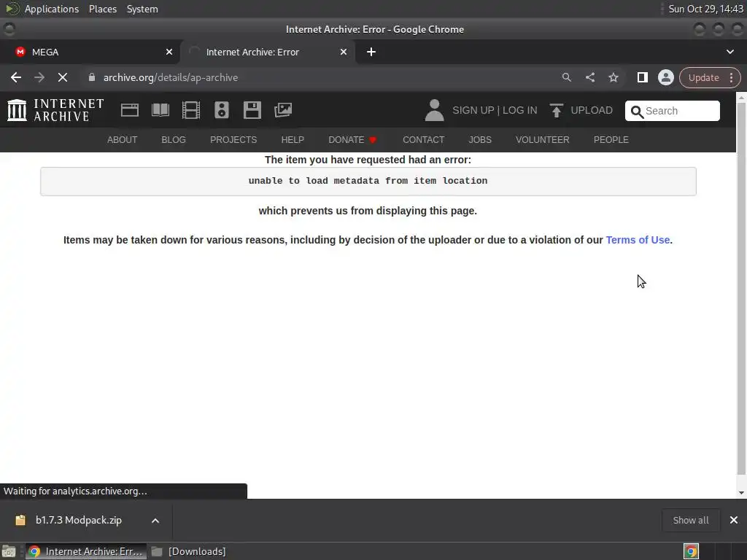Go to ABOUT in the navigation bar
The height and width of the screenshot is (560, 747).
pos(122,140)
